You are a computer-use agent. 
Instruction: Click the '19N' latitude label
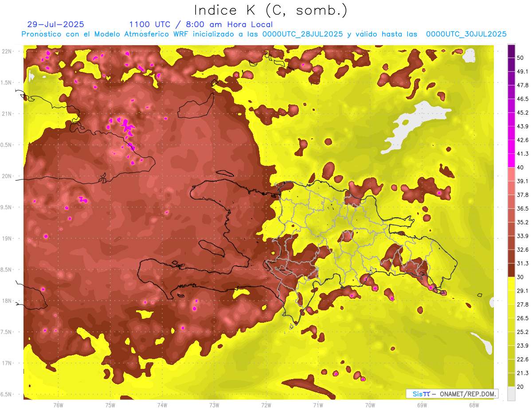pos(7,239)
